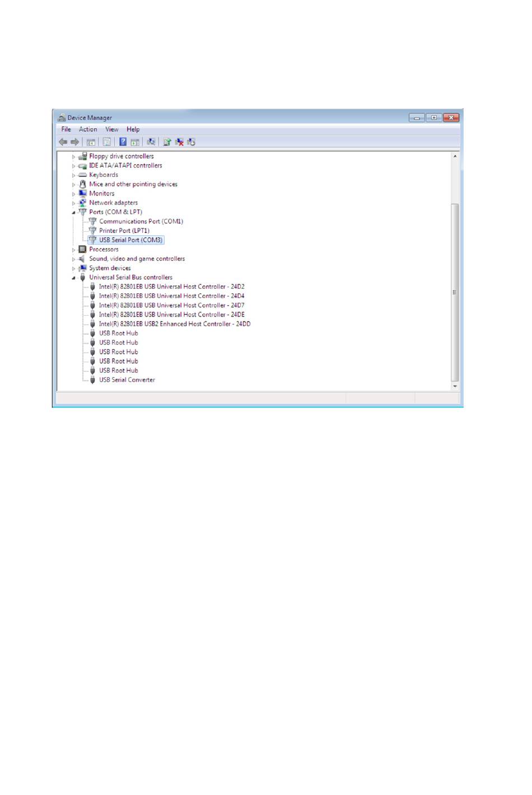532x795 pixels.
Task: Click the Update Driver Software toolbar icon
Action: 167,142
